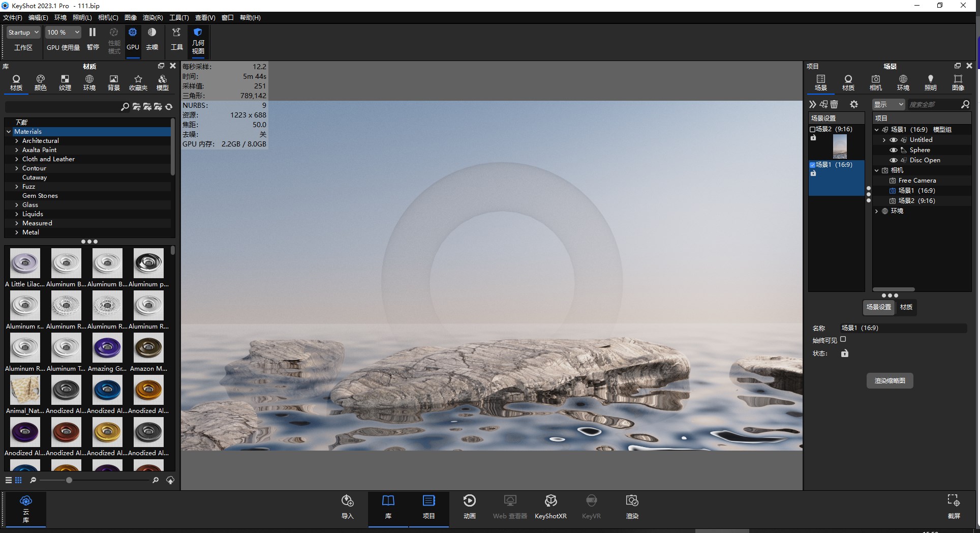Enable the denoise (去噪) button
Screen dimensions: 980x533
point(152,39)
